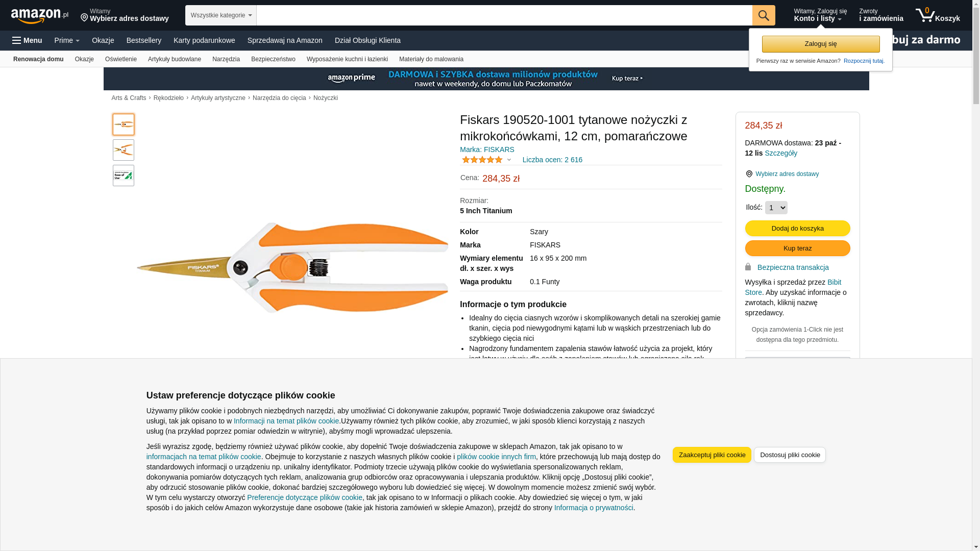Select the third product thumbnail
This screenshot has width=980, height=551.
click(124, 176)
